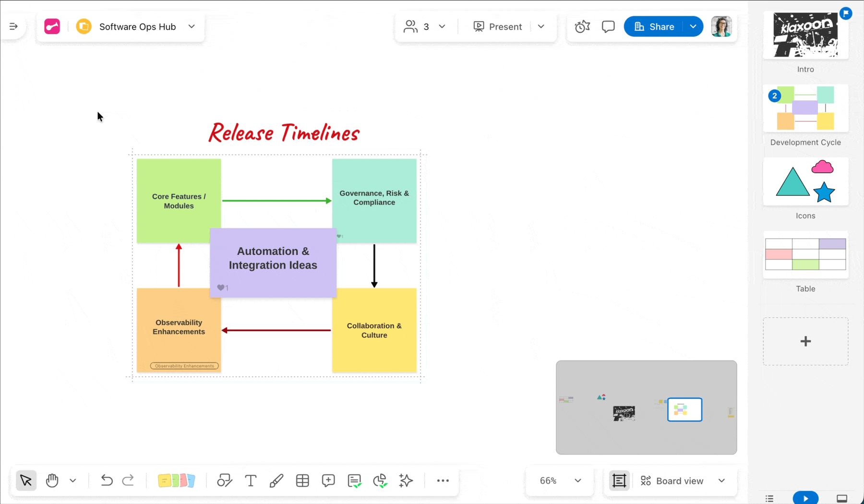Viewport: 864px width, 504px height.
Task: Select the pen drawing tool
Action: pos(276,480)
